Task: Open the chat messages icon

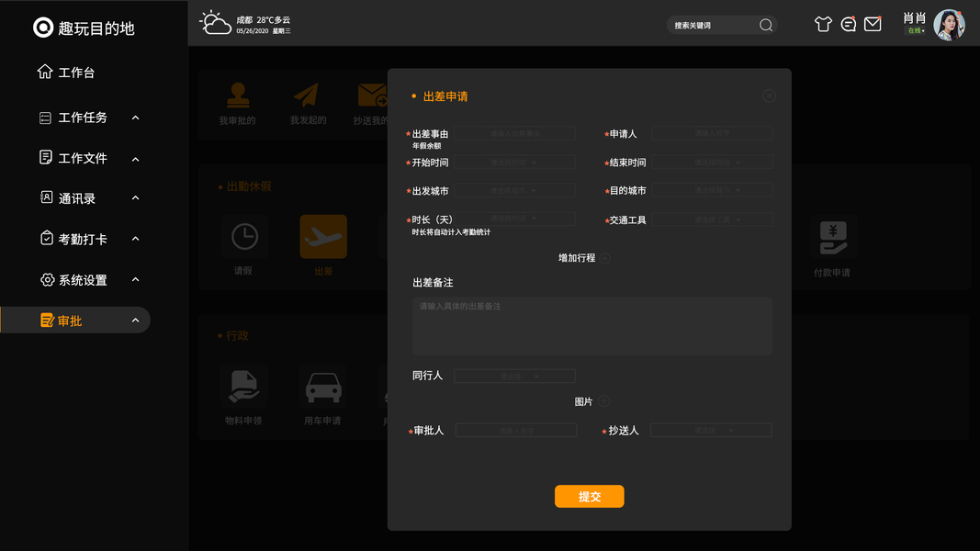Action: tap(848, 25)
